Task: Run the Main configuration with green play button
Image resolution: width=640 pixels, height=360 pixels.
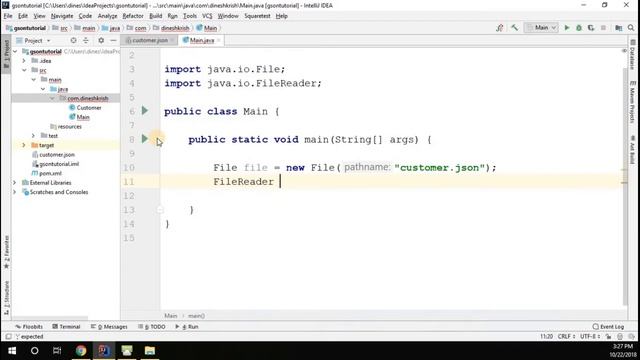Action: (x=567, y=28)
